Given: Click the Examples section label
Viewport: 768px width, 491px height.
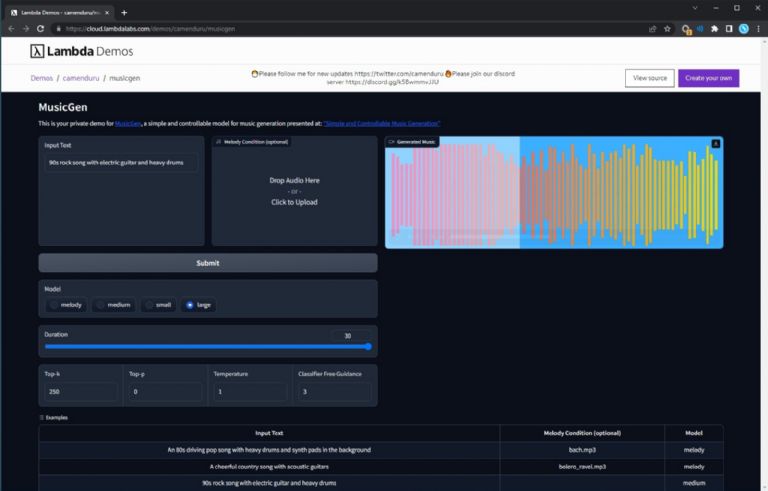Looking at the screenshot, I should click(56, 417).
